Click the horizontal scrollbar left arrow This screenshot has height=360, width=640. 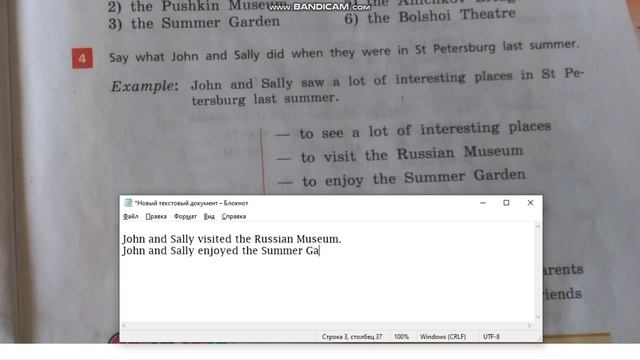[x=124, y=325]
